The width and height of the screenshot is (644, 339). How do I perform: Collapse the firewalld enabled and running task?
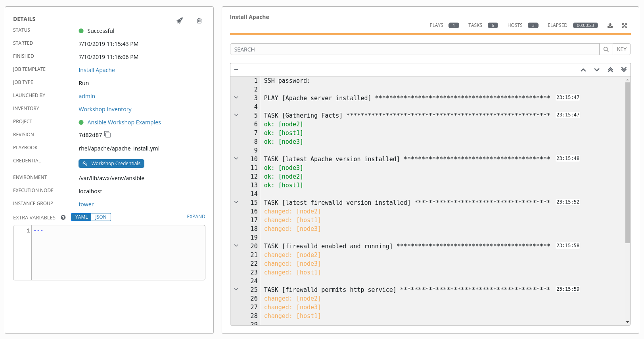point(236,246)
